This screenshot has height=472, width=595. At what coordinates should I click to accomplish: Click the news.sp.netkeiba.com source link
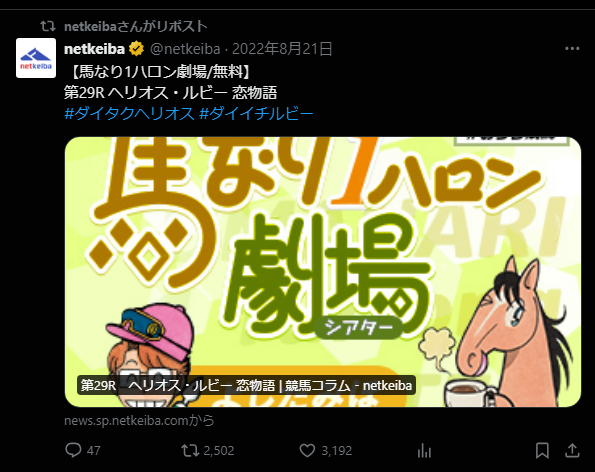(139, 420)
